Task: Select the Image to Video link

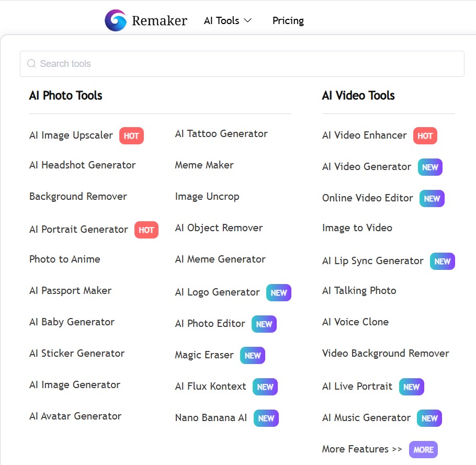Action: [357, 228]
